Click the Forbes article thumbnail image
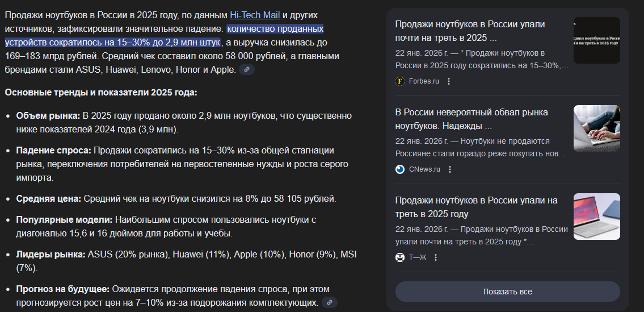This screenshot has height=312, width=644. coord(596,40)
